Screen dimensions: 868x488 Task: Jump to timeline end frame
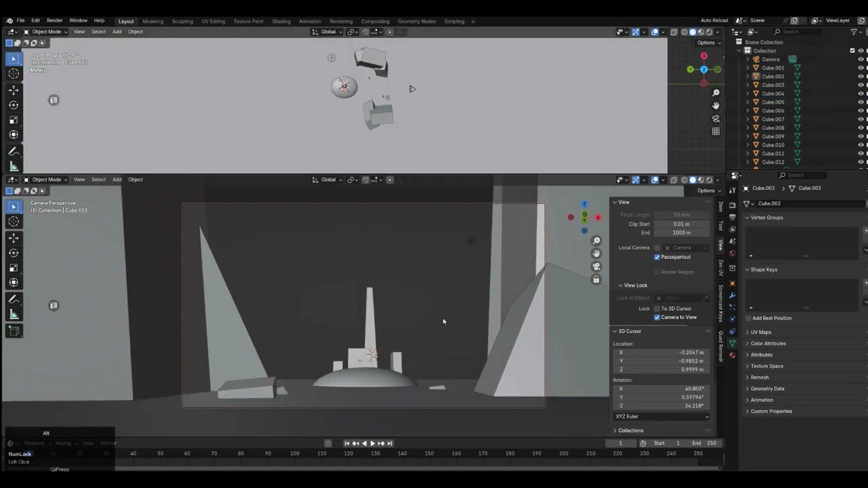(x=390, y=443)
